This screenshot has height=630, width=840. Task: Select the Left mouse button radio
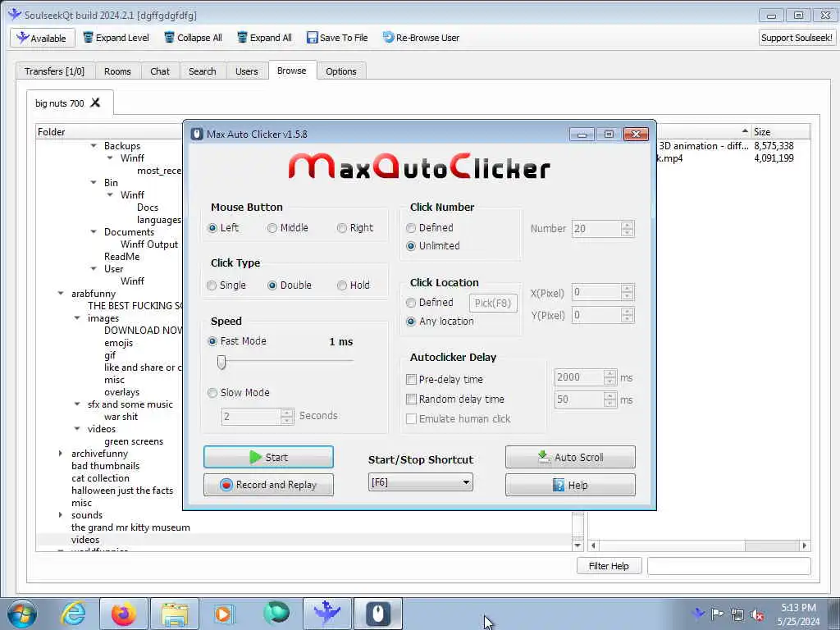[x=212, y=228]
